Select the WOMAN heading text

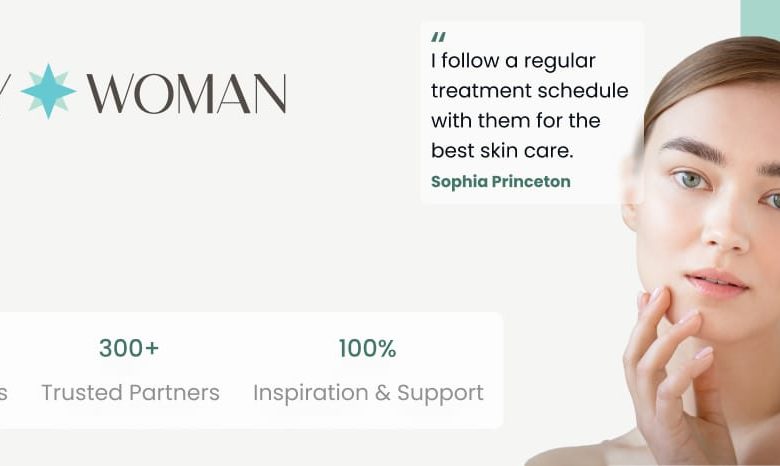point(187,93)
